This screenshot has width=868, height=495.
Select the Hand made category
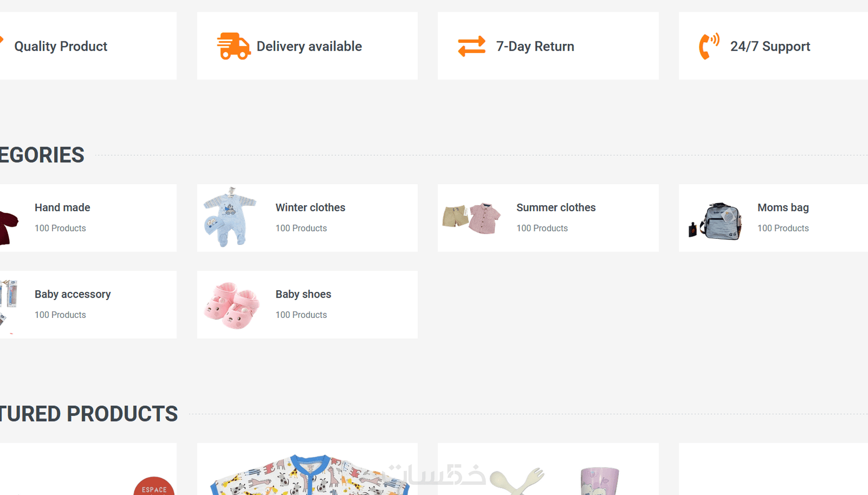(x=62, y=208)
